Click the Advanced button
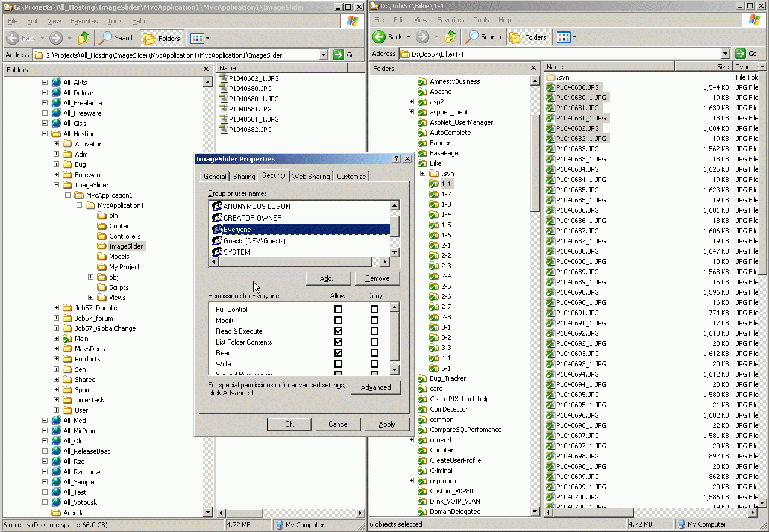Viewport: 769px width, 532px height. point(375,387)
